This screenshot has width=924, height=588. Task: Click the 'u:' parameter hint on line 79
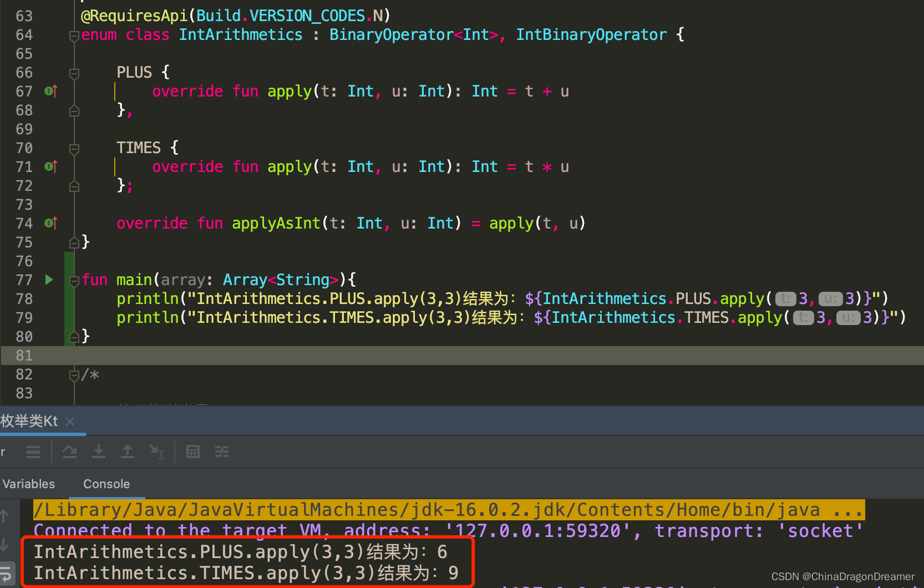click(849, 318)
